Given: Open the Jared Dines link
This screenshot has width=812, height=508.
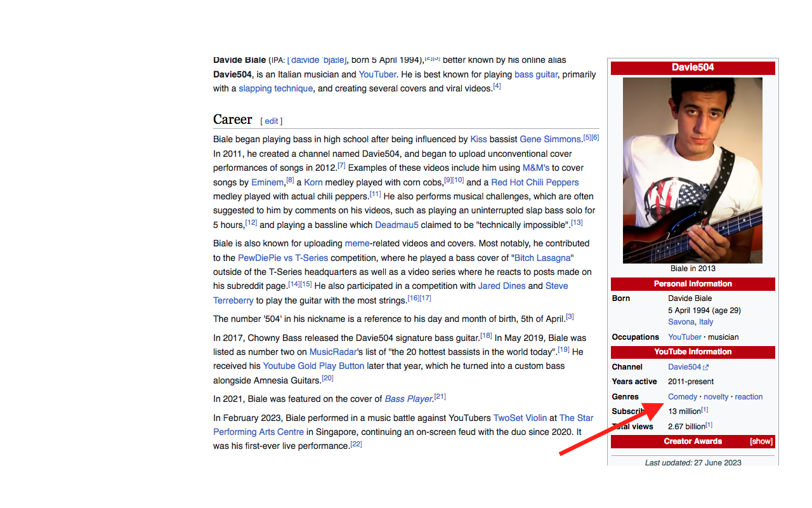Looking at the screenshot, I should (502, 286).
